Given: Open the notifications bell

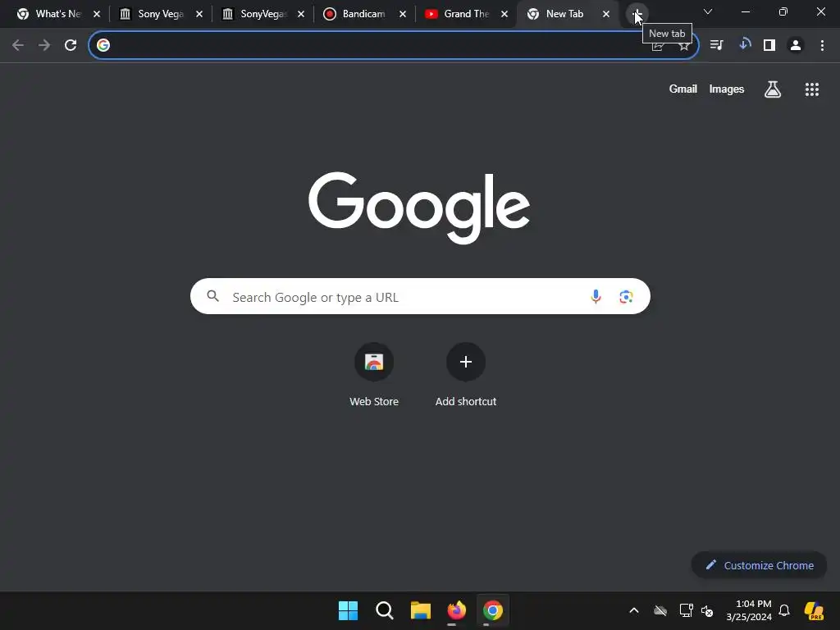Looking at the screenshot, I should (784, 610).
